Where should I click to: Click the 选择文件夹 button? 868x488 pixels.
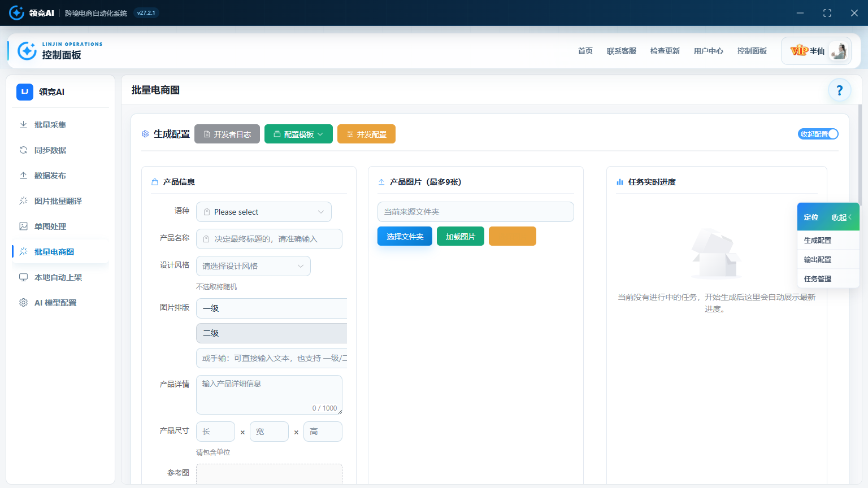(405, 236)
